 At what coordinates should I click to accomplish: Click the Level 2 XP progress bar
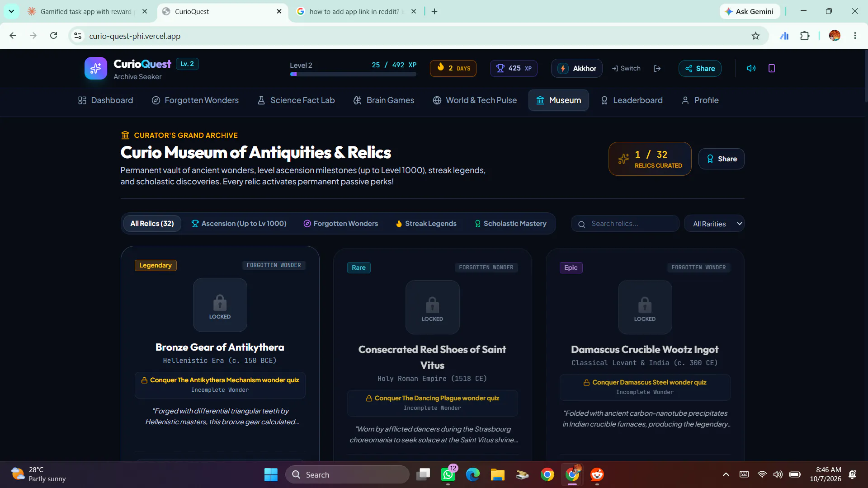(353, 74)
